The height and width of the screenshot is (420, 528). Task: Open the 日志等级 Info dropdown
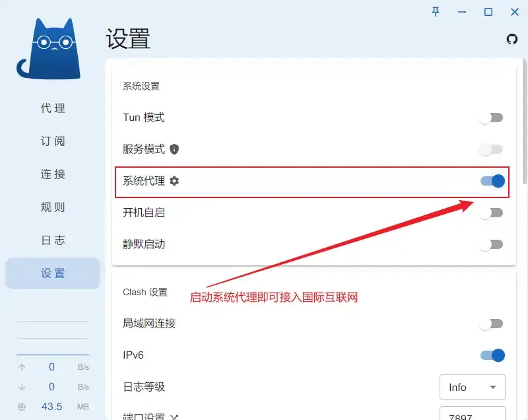pyautogui.click(x=472, y=388)
